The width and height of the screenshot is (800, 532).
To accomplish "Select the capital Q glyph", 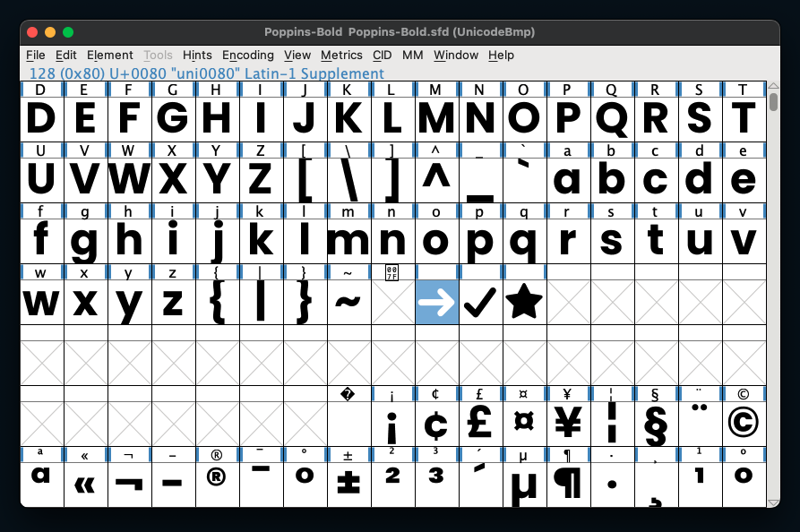I will pyautogui.click(x=612, y=119).
